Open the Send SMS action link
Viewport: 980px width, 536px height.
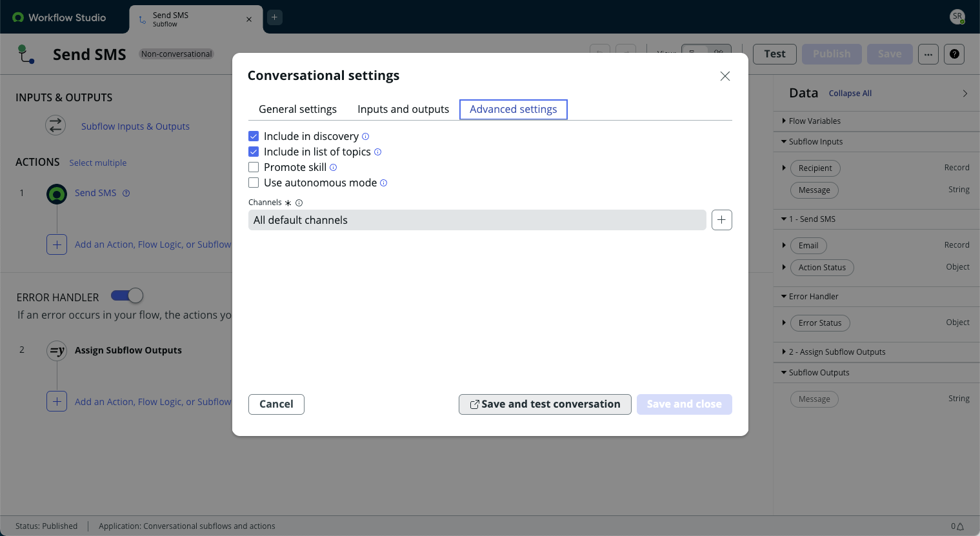(x=95, y=193)
